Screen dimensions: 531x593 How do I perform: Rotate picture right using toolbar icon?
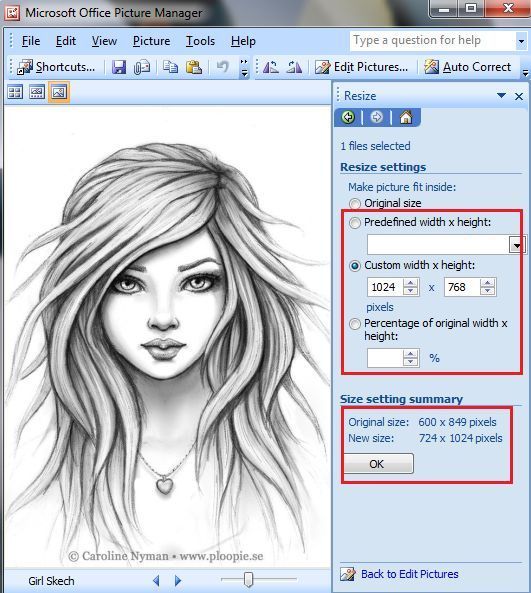coord(294,67)
